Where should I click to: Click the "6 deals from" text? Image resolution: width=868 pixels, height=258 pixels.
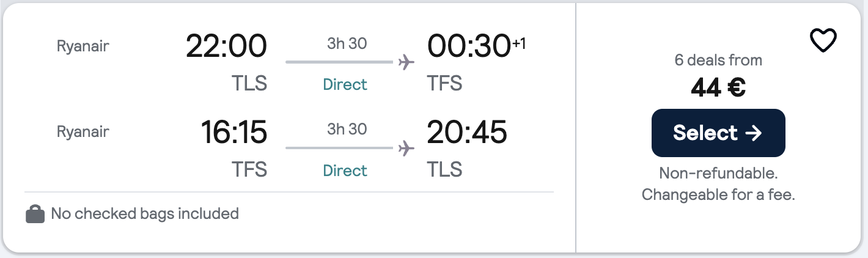click(718, 61)
